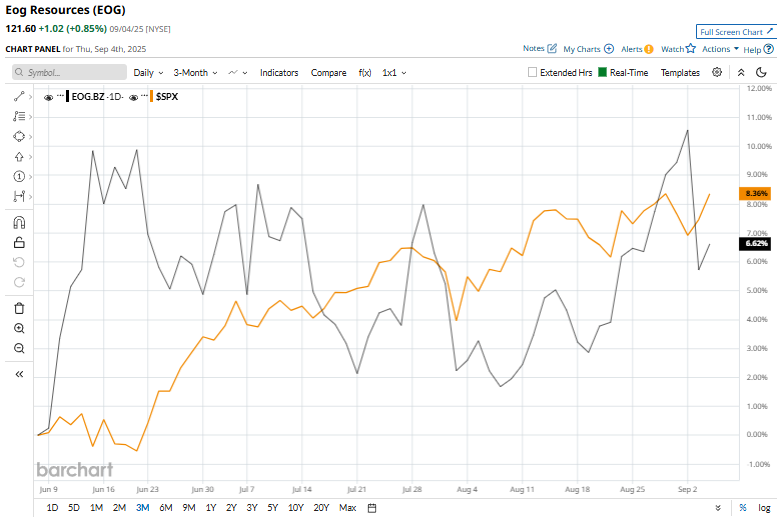
Task: Toggle the Real-Time green checkbox
Action: [x=603, y=72]
